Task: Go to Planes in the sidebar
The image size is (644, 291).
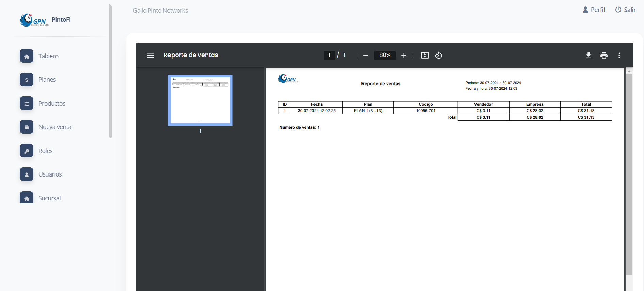Action: click(47, 80)
